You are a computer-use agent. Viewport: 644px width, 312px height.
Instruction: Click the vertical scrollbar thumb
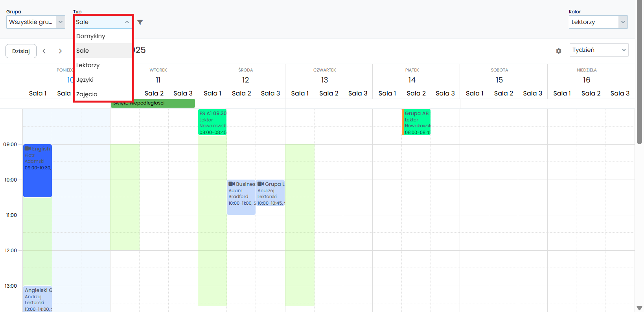[x=639, y=79]
